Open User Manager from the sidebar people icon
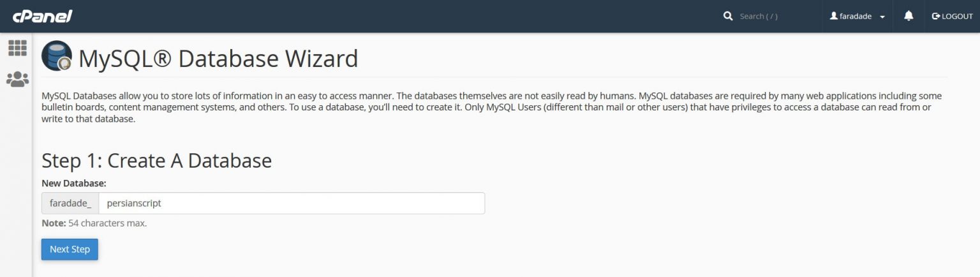Screen dimensions: 980x277 tap(17, 79)
